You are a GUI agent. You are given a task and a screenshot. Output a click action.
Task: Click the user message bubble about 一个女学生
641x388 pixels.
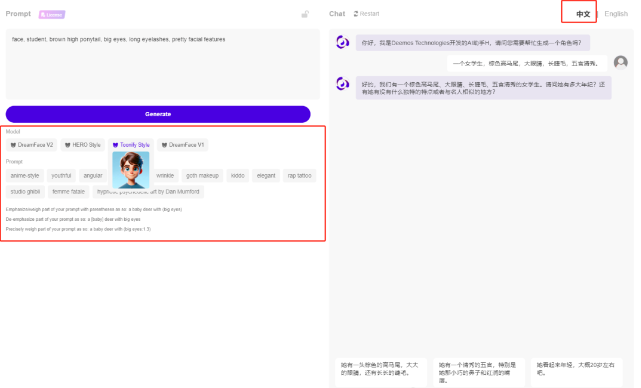[527, 63]
